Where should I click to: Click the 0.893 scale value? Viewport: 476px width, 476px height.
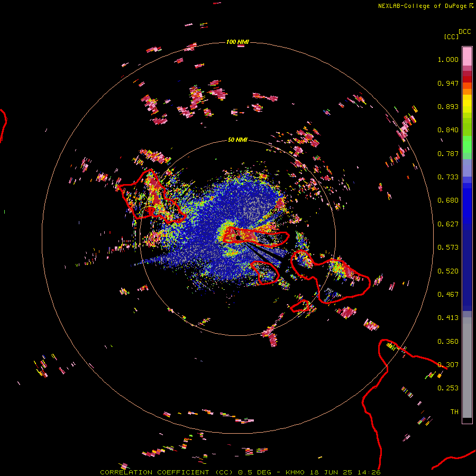point(448,106)
